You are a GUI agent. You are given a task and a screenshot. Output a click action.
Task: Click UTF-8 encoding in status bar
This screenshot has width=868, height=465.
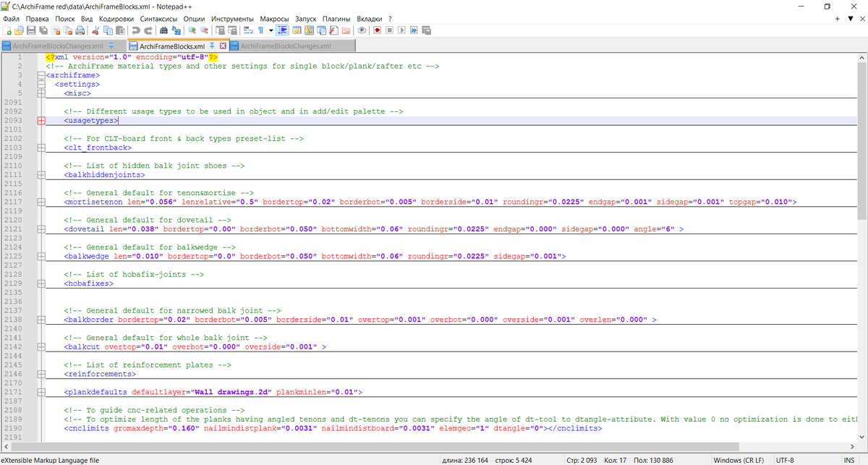785,460
